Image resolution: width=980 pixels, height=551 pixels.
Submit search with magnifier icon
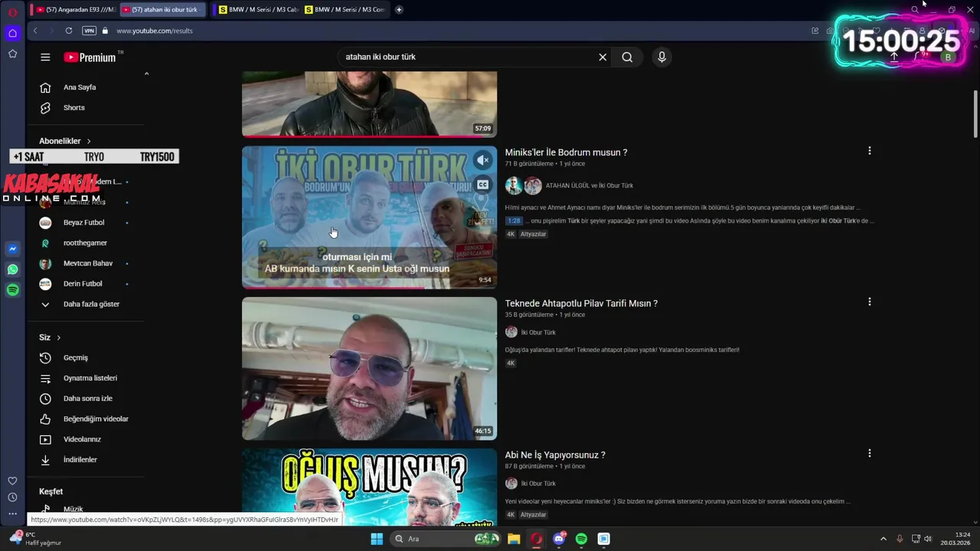pyautogui.click(x=627, y=57)
